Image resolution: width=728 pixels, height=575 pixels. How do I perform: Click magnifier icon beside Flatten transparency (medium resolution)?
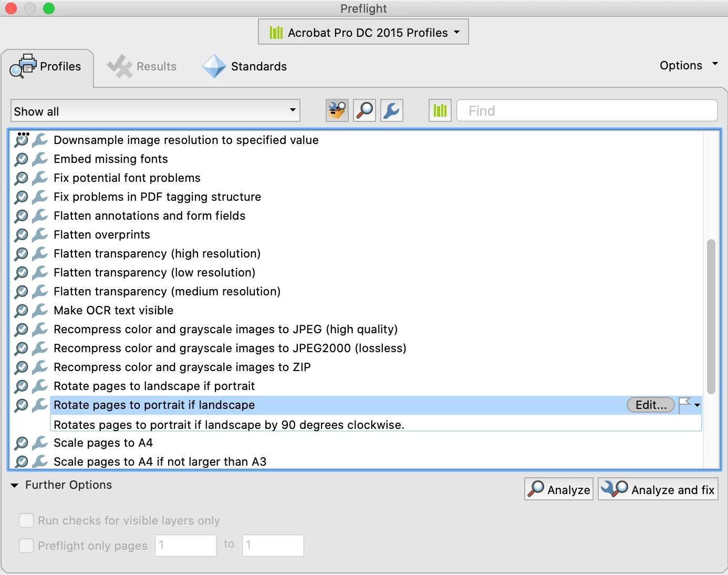(21, 292)
